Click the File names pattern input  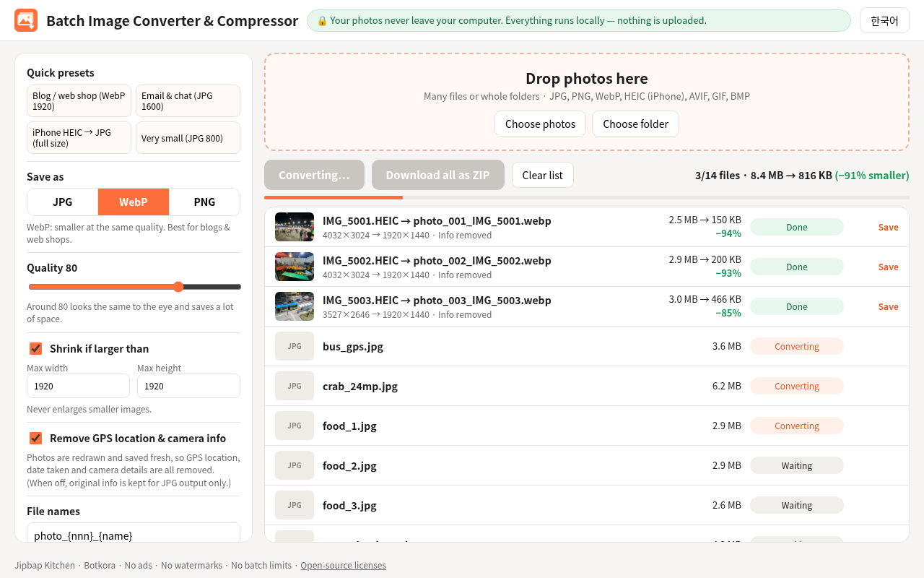pyautogui.click(x=134, y=532)
